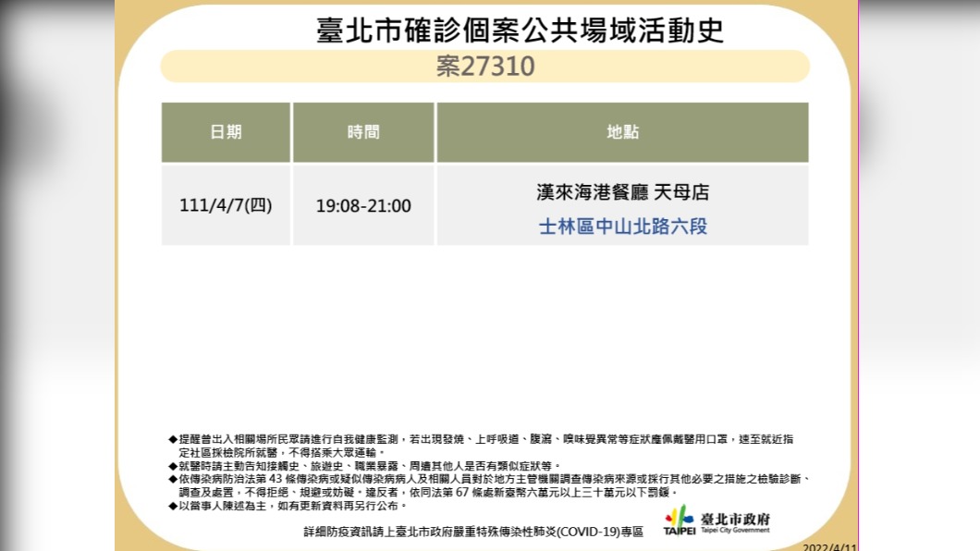Viewport: 980px width, 551px height.
Task: Click the note starting 以當事人陳述為主
Action: [x=288, y=506]
